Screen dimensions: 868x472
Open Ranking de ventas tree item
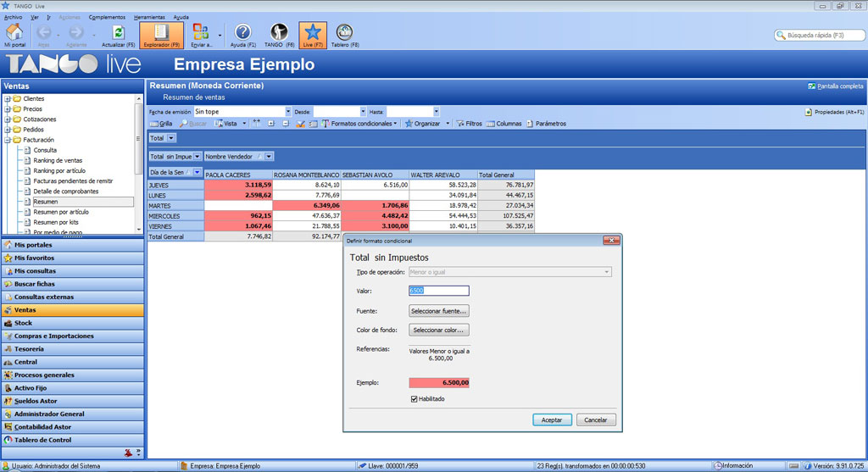[58, 160]
